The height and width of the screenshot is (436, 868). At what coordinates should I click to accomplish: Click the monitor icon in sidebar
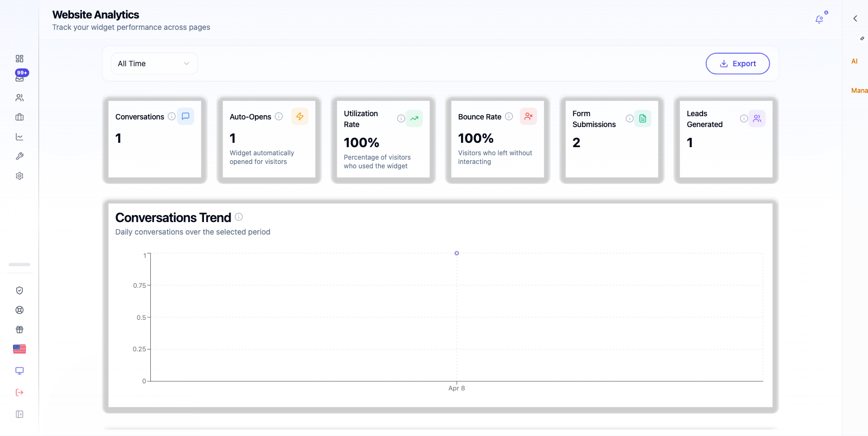(x=20, y=371)
